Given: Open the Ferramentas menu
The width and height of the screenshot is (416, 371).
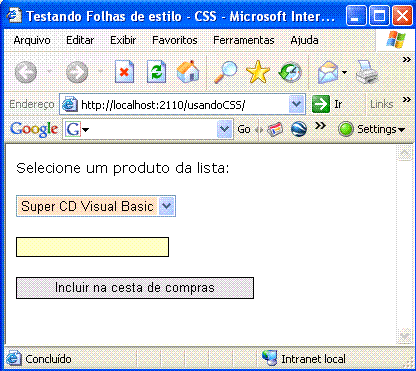Looking at the screenshot, I should pos(244,40).
